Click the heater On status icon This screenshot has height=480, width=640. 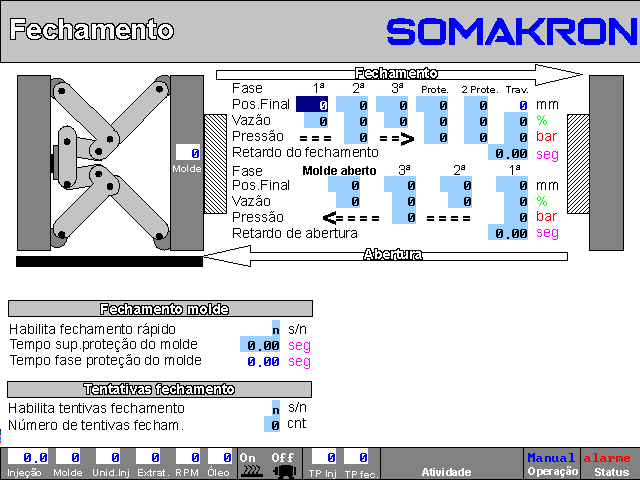[249, 464]
